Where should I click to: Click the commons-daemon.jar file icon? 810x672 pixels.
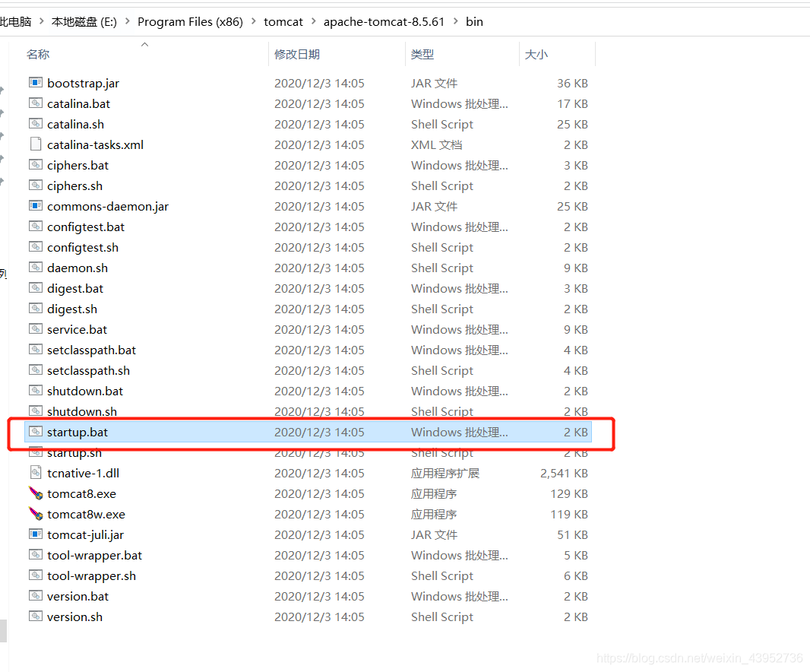click(x=36, y=206)
